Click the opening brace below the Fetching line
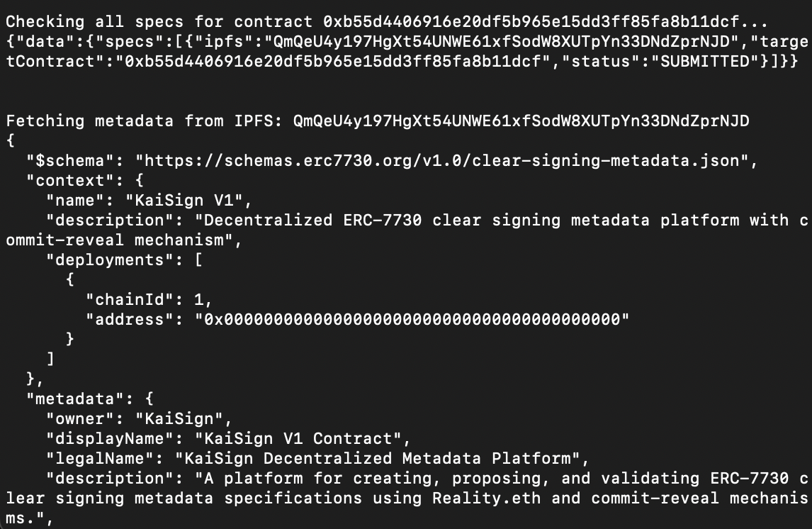 pos(10,141)
